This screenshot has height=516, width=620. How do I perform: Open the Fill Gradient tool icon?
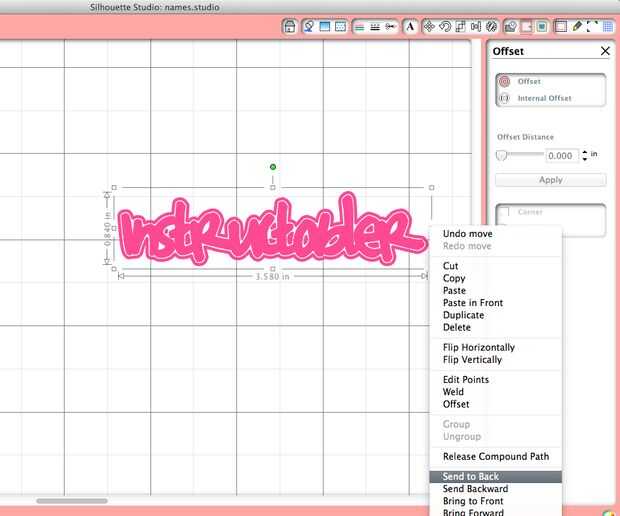(x=324, y=26)
